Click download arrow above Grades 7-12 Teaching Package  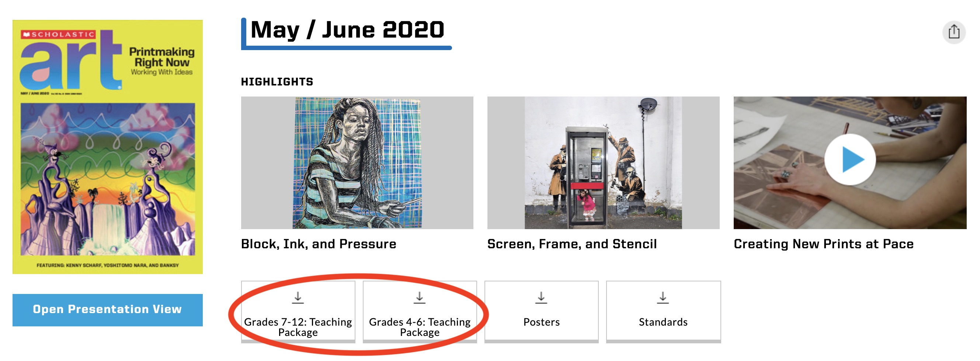[x=298, y=298]
